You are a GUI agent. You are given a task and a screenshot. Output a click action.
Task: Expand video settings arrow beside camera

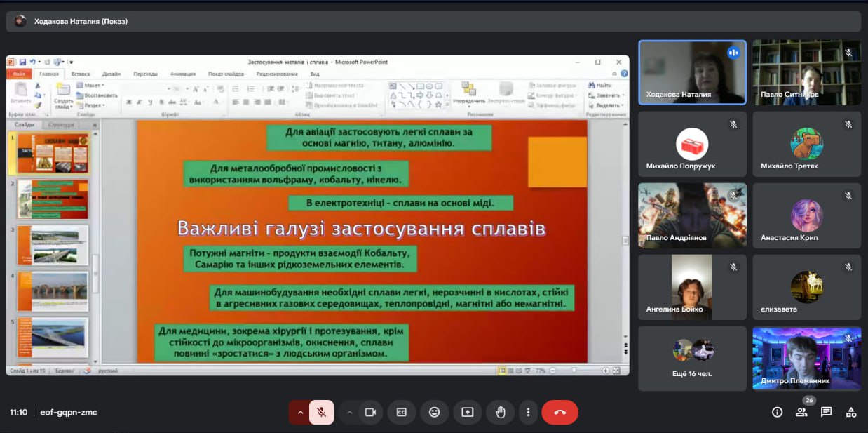point(349,413)
